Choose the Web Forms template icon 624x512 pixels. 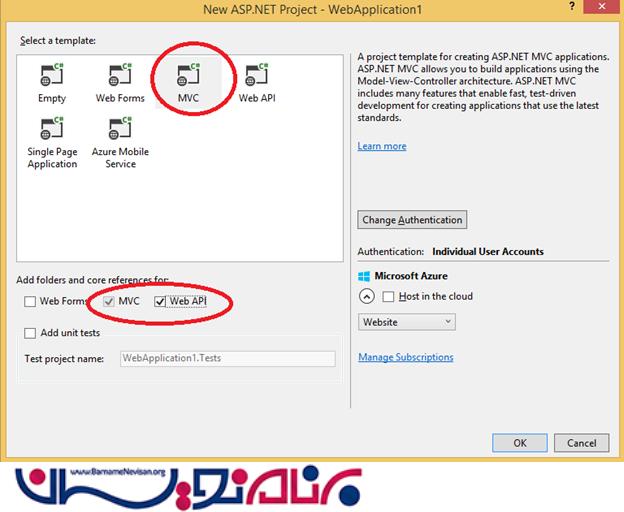(120, 74)
